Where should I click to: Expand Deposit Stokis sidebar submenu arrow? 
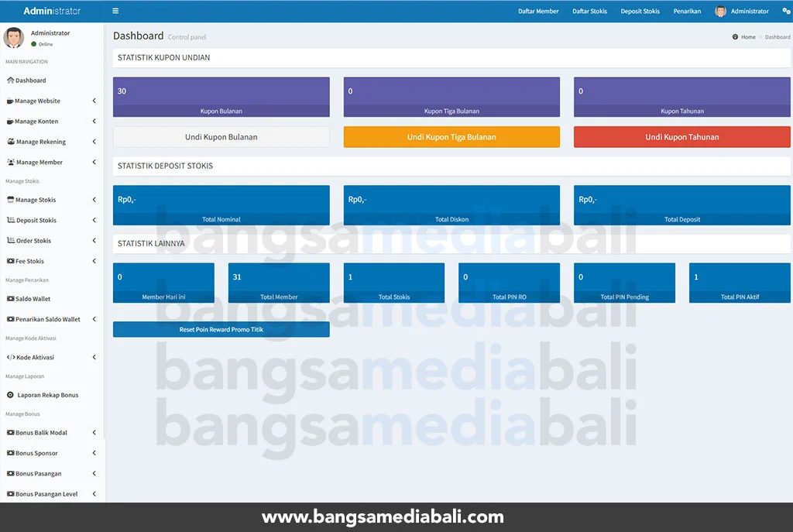(94, 220)
